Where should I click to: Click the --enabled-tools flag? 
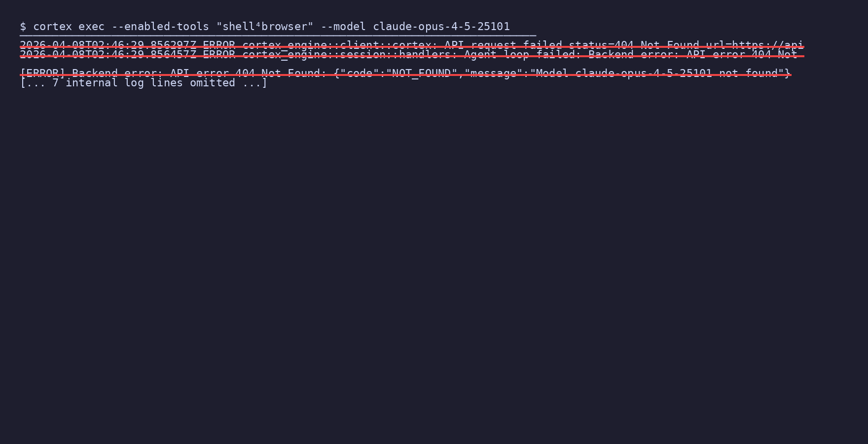[x=160, y=27]
